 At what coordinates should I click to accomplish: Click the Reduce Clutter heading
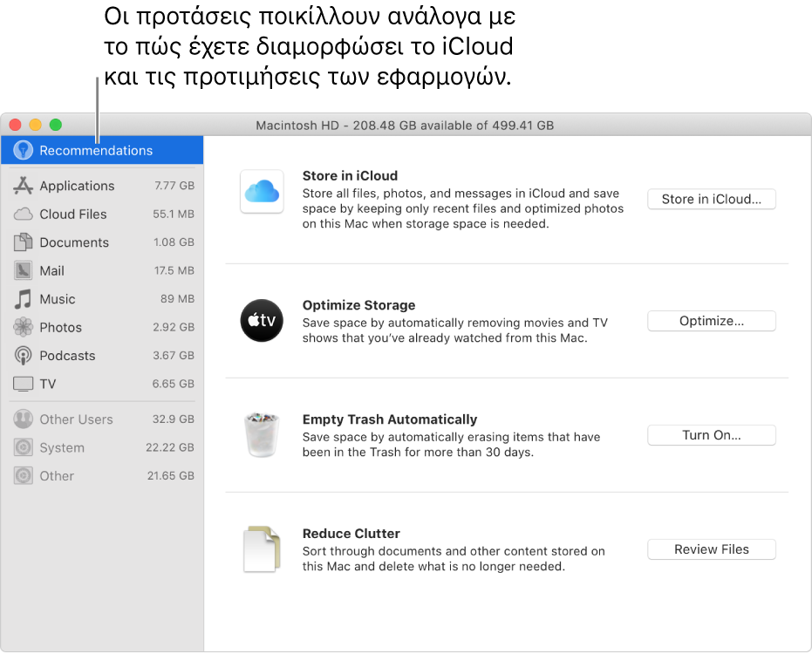click(x=351, y=534)
